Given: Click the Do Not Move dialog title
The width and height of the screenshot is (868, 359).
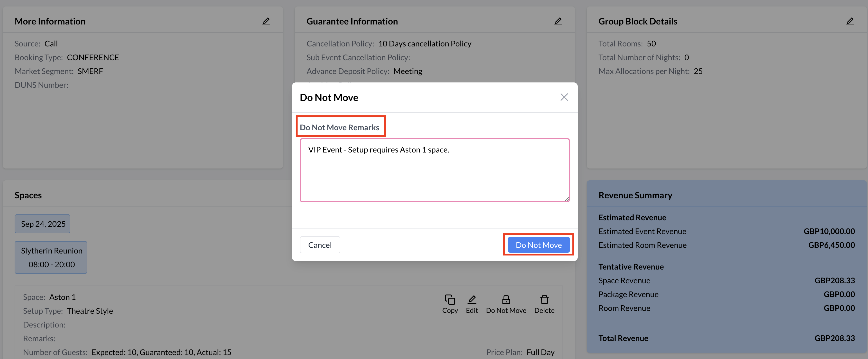Looking at the screenshot, I should click(329, 97).
